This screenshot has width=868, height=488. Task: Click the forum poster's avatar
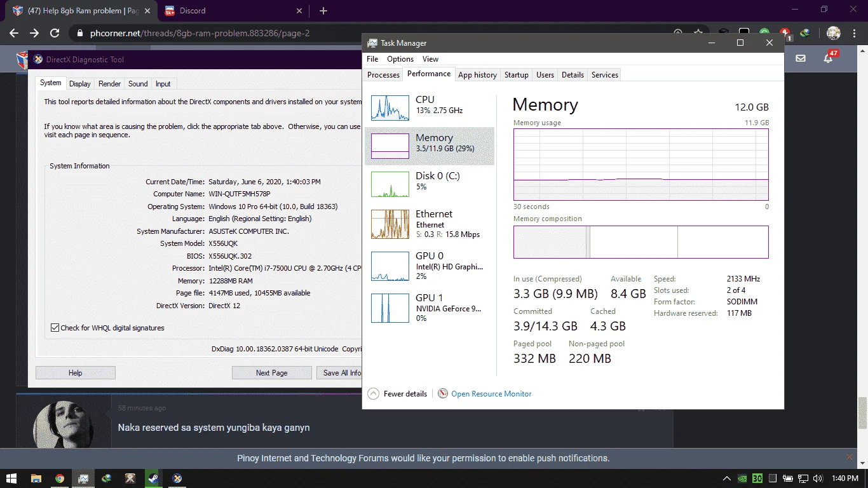pos(63,425)
